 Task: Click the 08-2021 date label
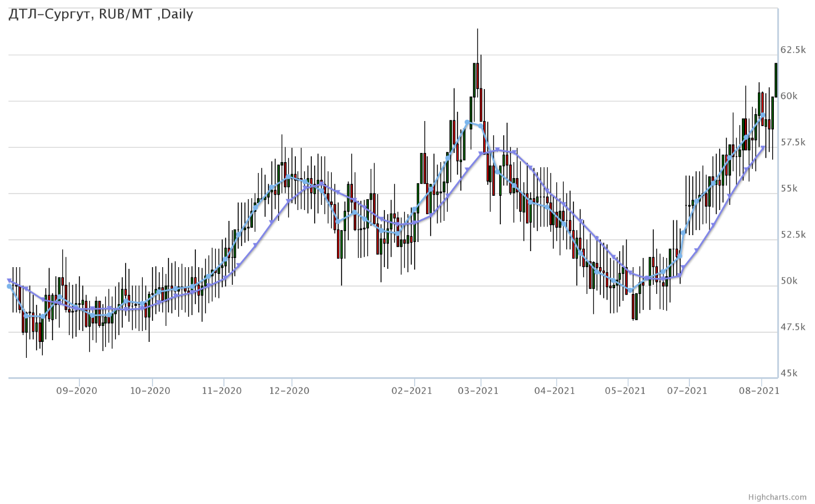point(760,391)
